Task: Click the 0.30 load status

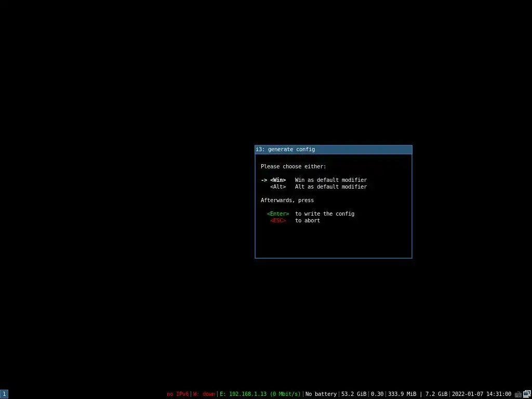Action: [x=377, y=394]
